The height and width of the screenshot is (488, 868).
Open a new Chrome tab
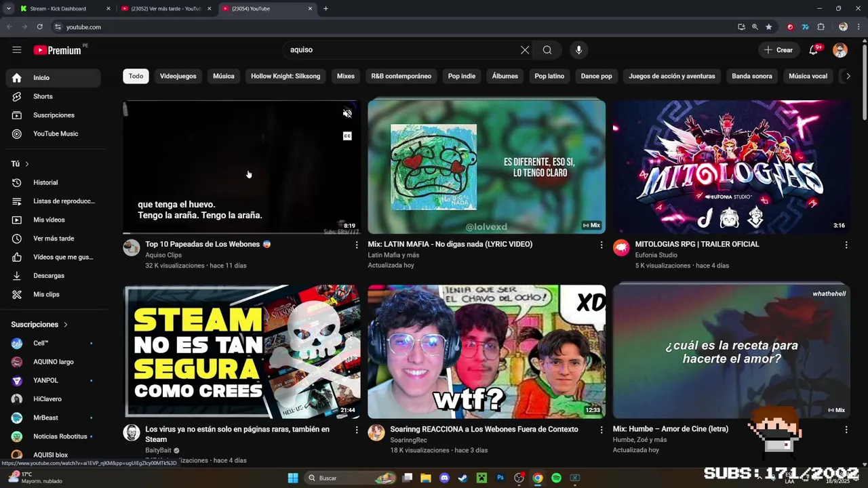(325, 9)
